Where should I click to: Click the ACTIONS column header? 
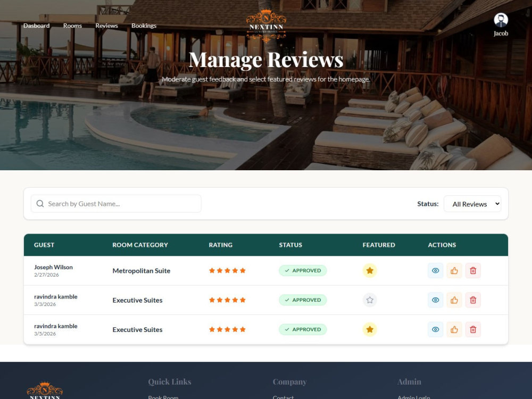point(442,245)
